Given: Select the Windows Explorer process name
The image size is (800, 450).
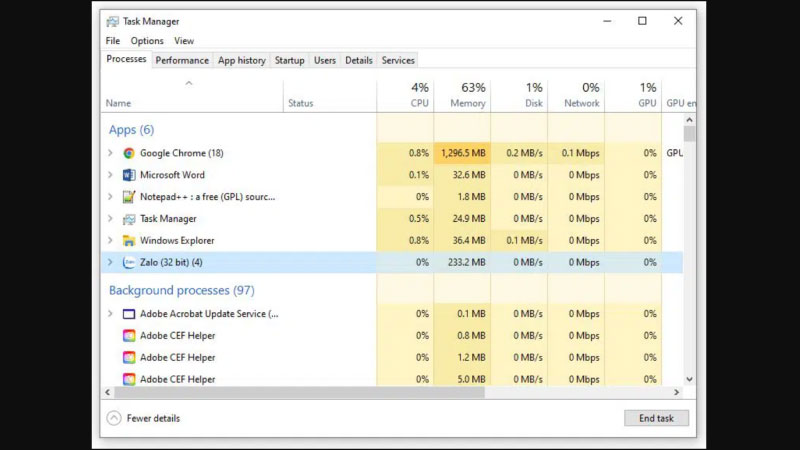Looking at the screenshot, I should (x=177, y=241).
